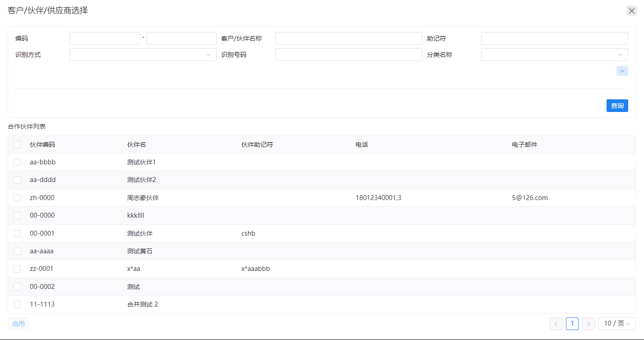Click the 伙伴编码 column header
Image resolution: width=644 pixels, height=340 pixels.
point(42,144)
